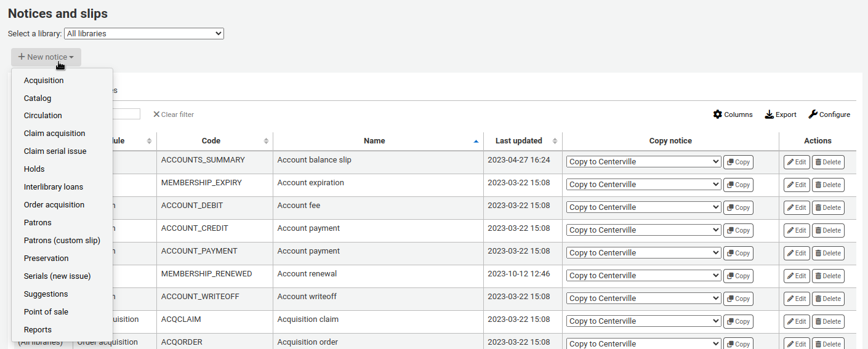Sort by Code column header

point(211,141)
